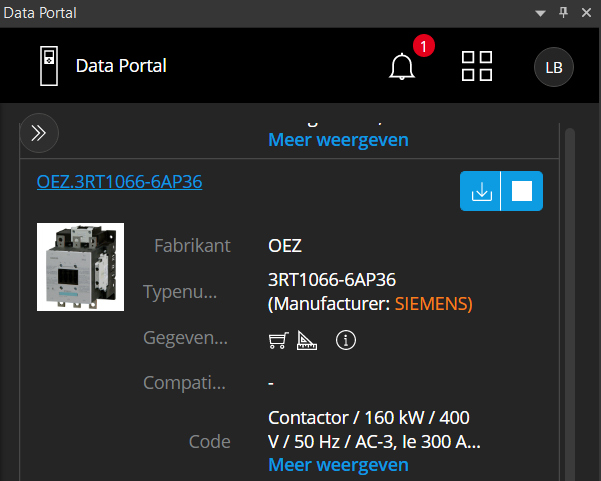Open the apps grid menu
The width and height of the screenshot is (601, 481).
click(477, 66)
